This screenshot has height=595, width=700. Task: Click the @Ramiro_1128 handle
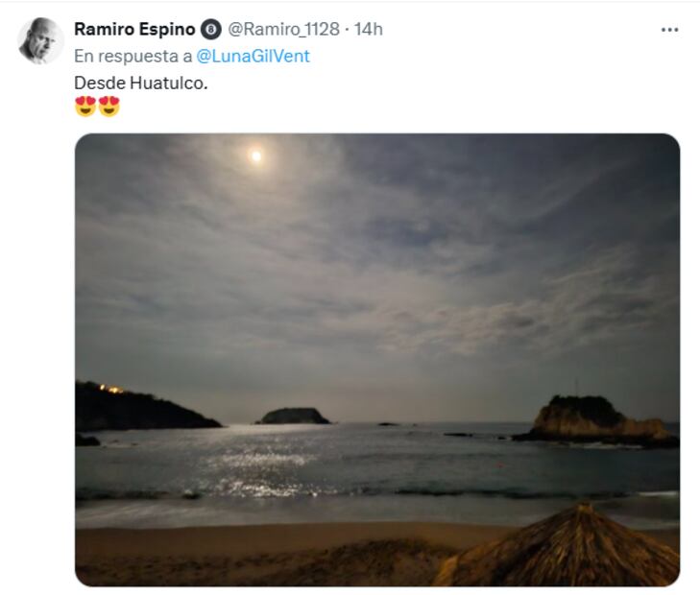283,29
